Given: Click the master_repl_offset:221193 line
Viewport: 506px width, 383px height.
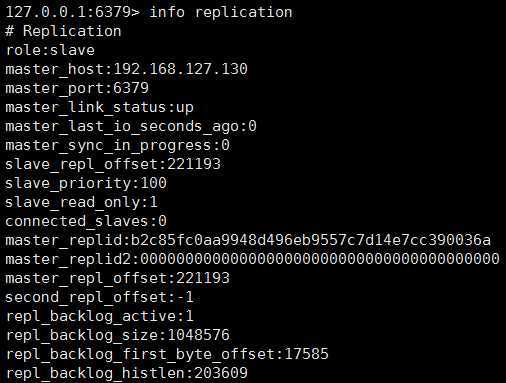Looking at the screenshot, I should 118,279.
